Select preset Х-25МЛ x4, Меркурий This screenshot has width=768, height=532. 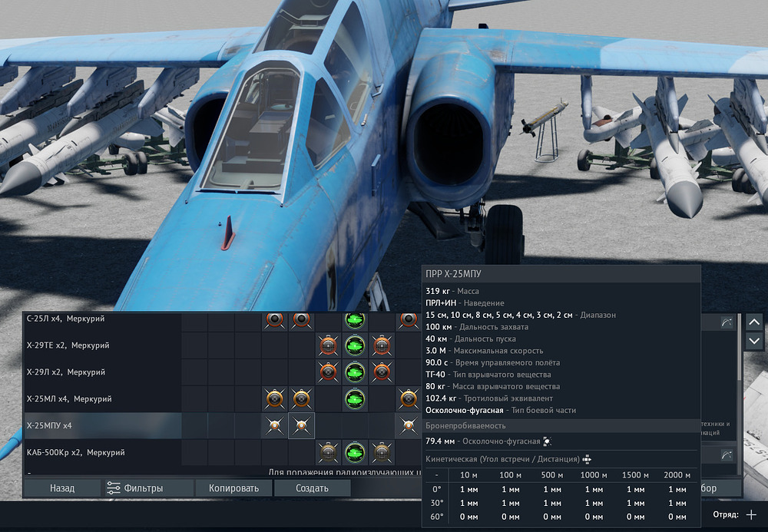coord(69,399)
